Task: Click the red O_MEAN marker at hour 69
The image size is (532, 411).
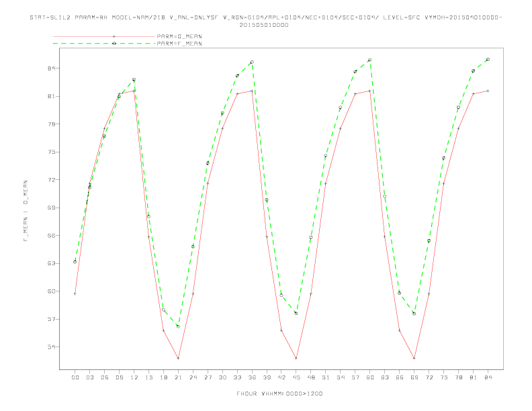Action: [414, 358]
